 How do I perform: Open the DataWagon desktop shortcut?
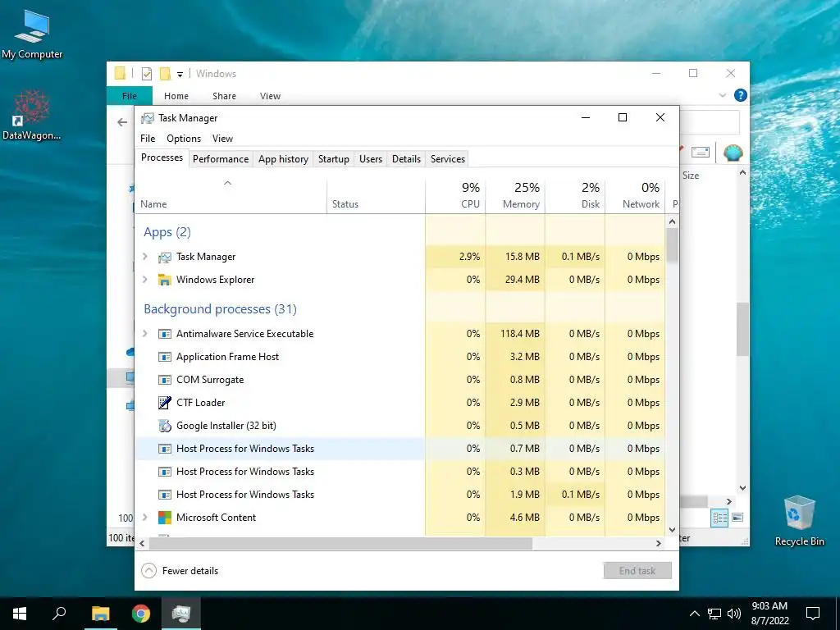pos(31,115)
